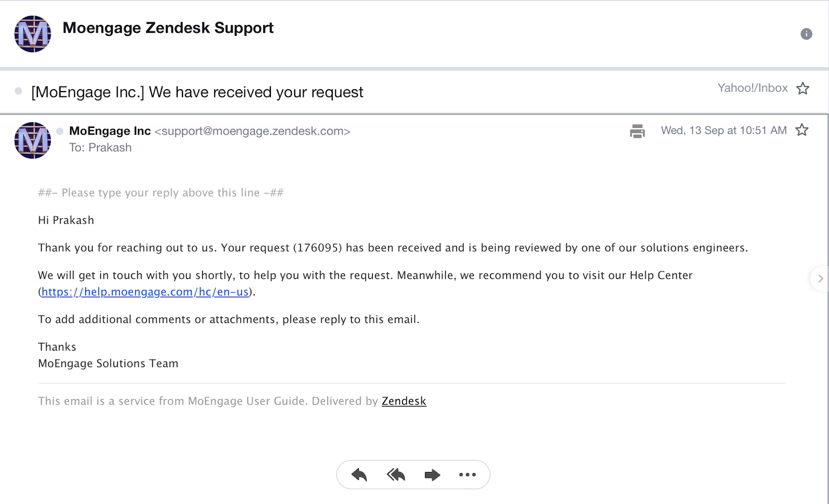
Task: Star the message dated Wed, 13 Sep
Action: pyautogui.click(x=802, y=130)
